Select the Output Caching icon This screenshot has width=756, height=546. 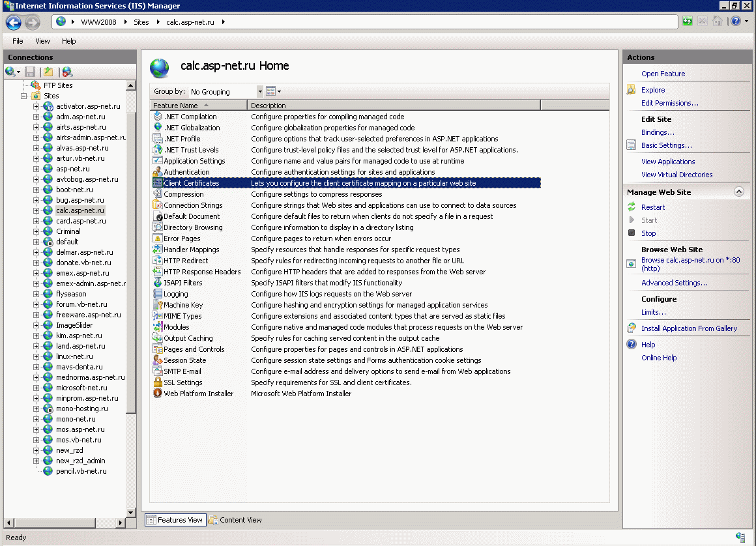[158, 338]
